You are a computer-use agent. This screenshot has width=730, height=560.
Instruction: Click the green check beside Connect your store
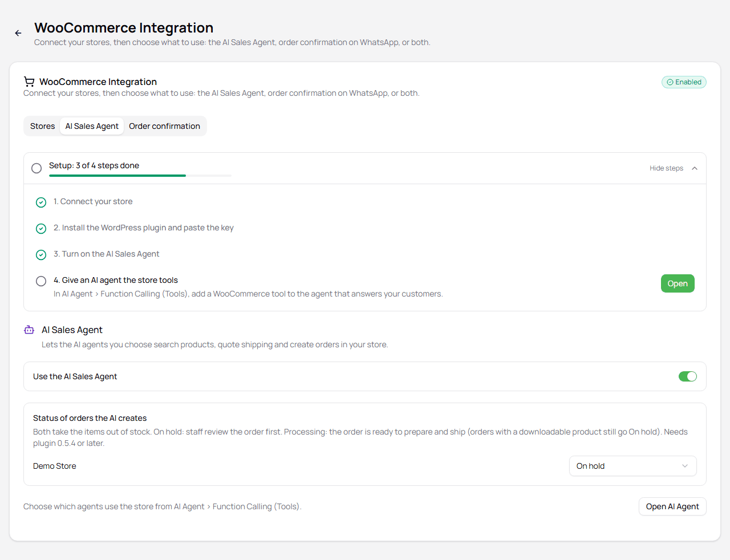pos(41,202)
